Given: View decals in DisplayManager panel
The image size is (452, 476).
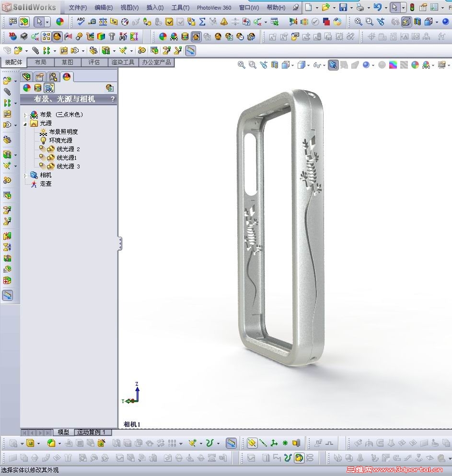Looking at the screenshot, I should [x=38, y=88].
